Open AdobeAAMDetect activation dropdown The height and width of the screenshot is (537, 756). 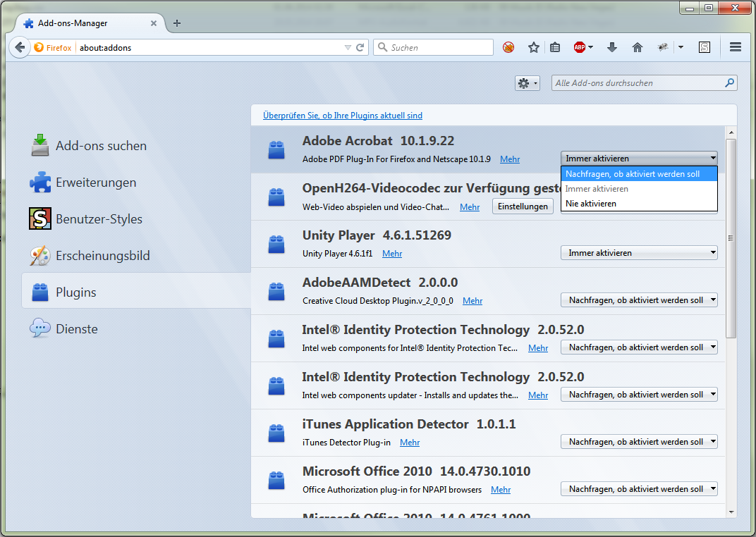[x=639, y=300]
